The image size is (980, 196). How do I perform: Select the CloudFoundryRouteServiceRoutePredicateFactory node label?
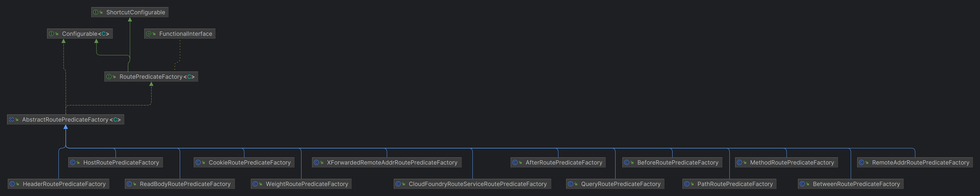point(478,184)
